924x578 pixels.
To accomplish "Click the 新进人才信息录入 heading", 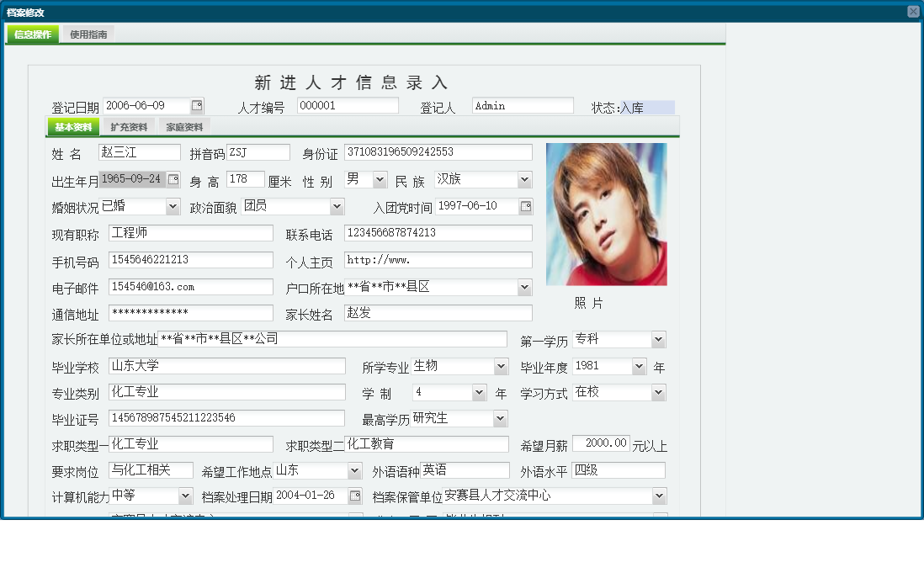I will pyautogui.click(x=351, y=82).
